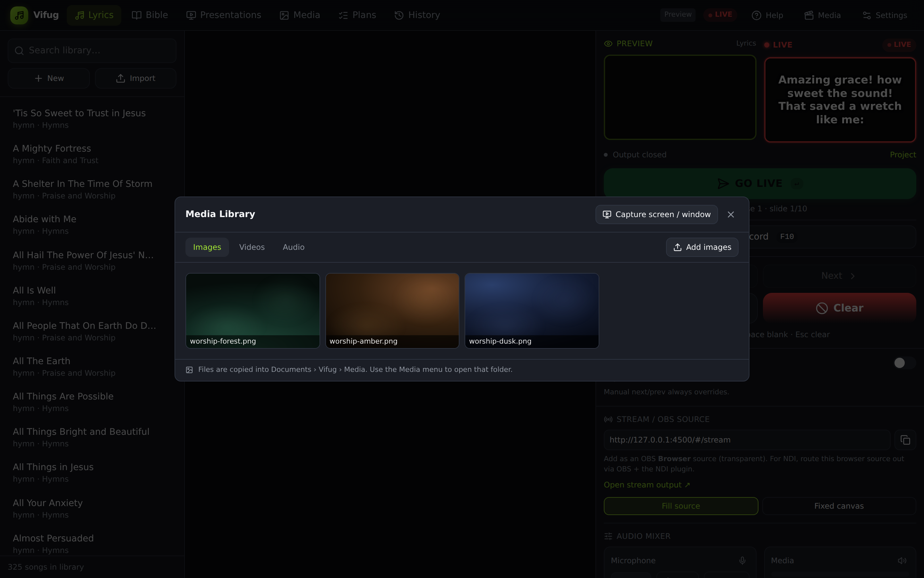Open the Lyrics tab
Viewport: 924px width, 578px height.
(x=94, y=15)
